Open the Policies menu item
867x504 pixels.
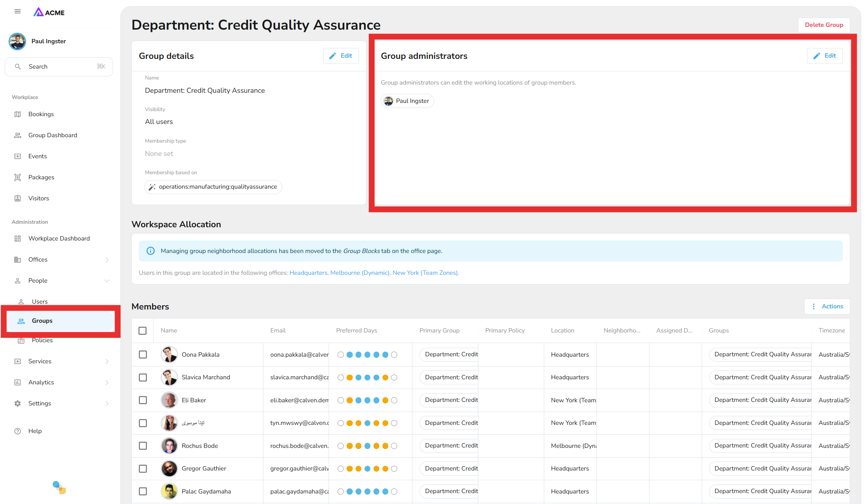coord(42,340)
